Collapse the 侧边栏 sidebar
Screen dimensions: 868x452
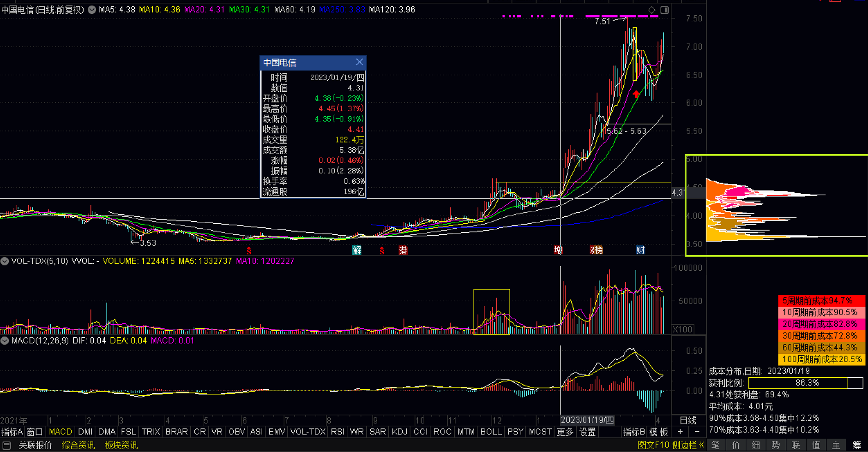coord(688,445)
